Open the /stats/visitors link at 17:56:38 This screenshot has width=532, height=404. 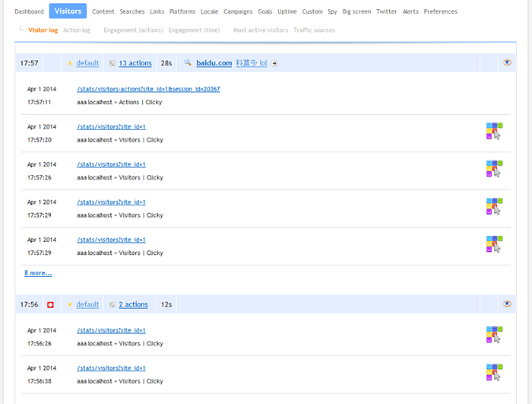[111, 368]
